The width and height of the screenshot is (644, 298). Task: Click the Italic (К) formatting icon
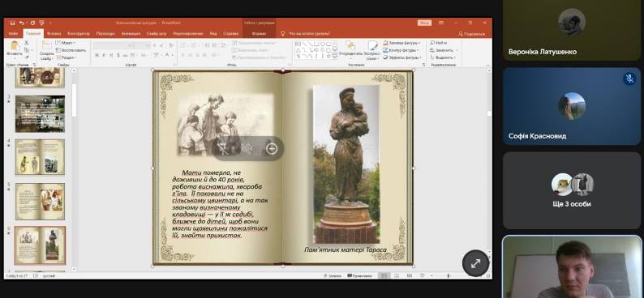click(x=104, y=55)
